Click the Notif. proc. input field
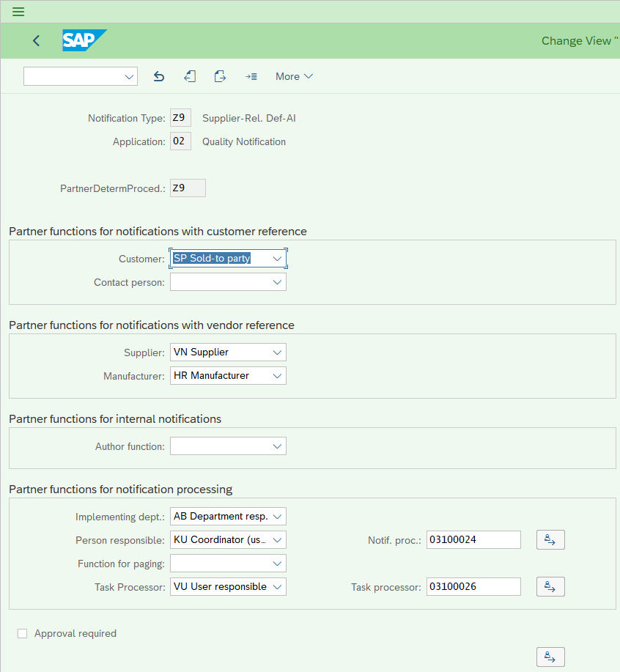The height and width of the screenshot is (672, 620). pyautogui.click(x=473, y=539)
